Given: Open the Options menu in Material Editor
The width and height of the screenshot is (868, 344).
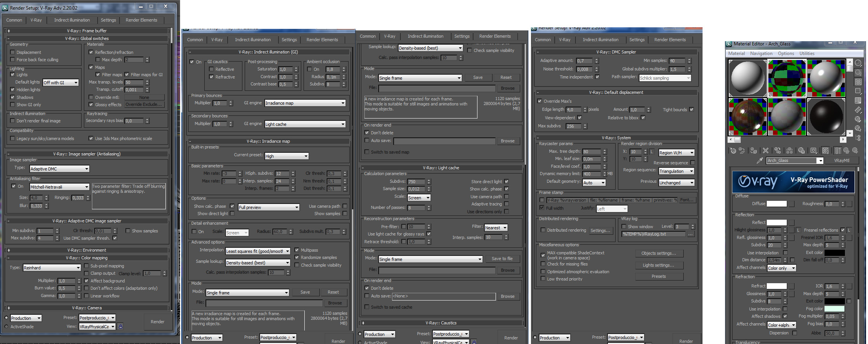Looking at the screenshot, I should [x=786, y=53].
